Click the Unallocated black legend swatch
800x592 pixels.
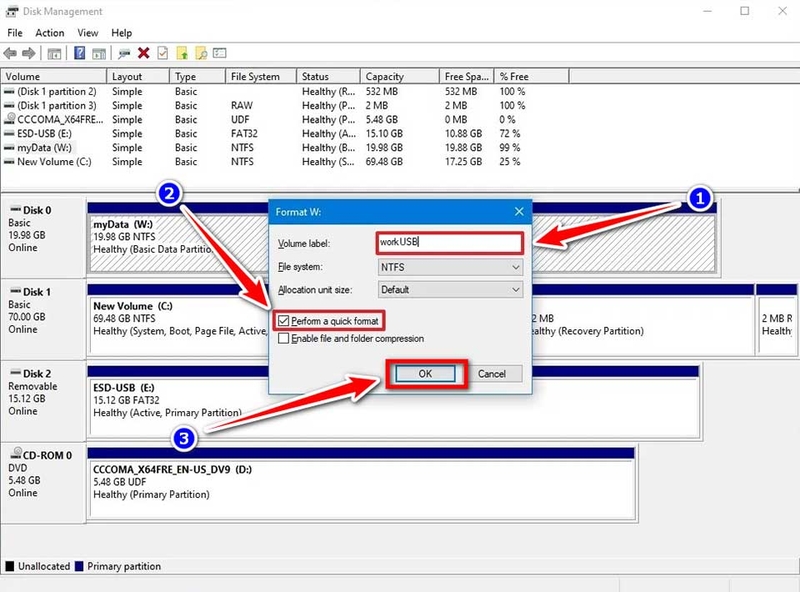pos(10,566)
